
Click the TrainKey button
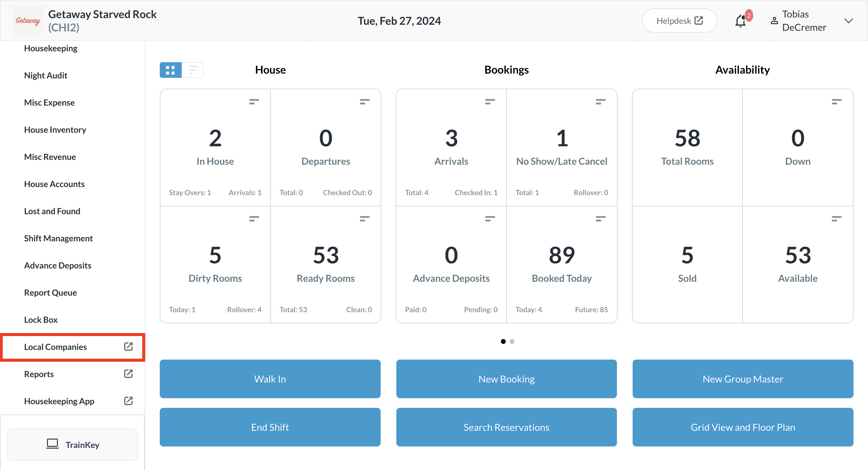click(x=72, y=444)
